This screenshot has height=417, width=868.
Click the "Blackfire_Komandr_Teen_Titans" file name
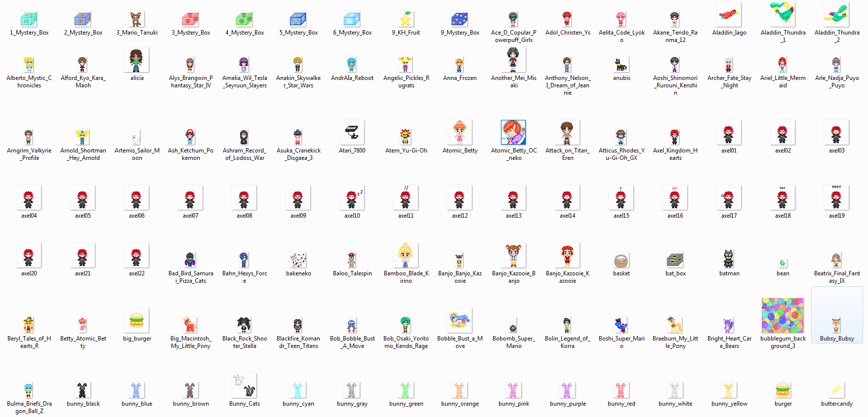298,342
